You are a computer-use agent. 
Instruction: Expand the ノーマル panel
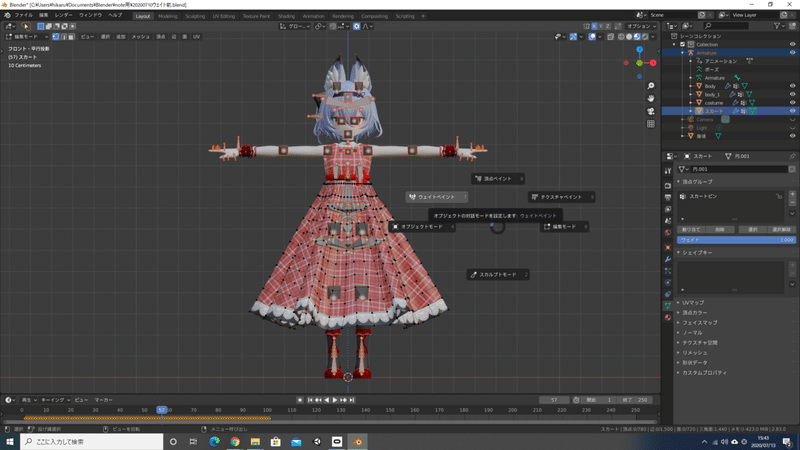click(693, 332)
